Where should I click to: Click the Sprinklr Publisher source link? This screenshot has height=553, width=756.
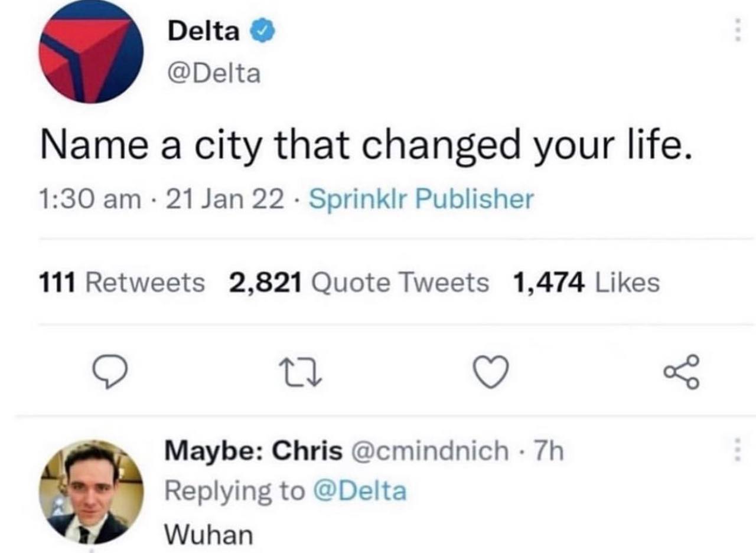tap(421, 199)
